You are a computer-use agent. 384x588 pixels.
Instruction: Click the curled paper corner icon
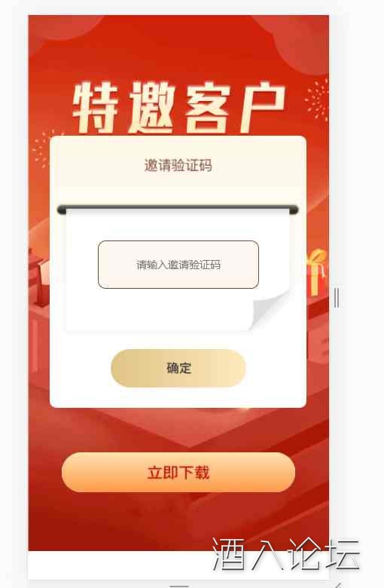pos(270,309)
